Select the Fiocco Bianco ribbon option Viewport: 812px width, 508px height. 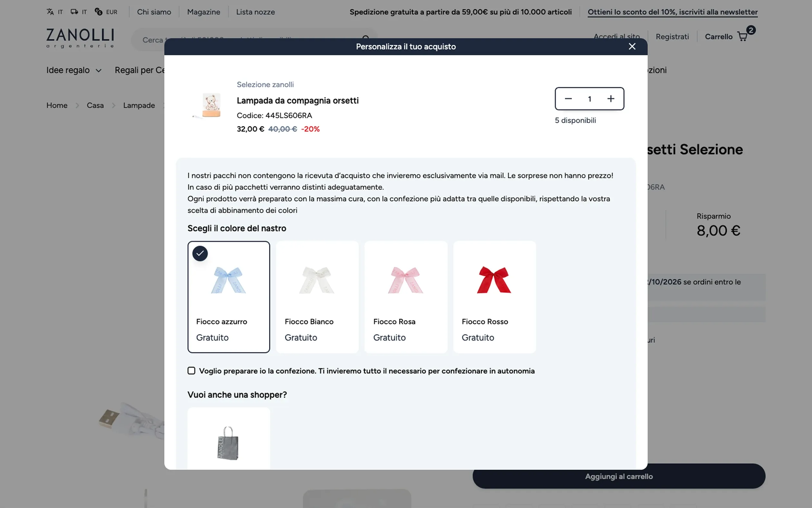tap(317, 297)
